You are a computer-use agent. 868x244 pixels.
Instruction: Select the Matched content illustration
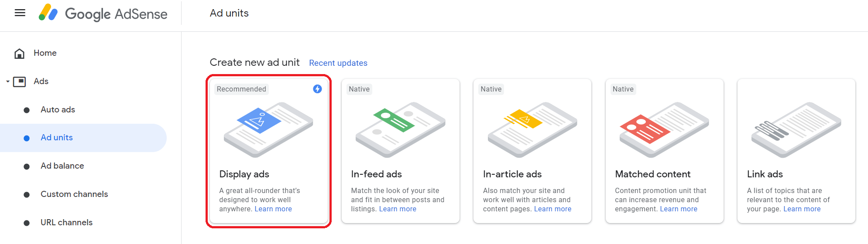[664, 129]
